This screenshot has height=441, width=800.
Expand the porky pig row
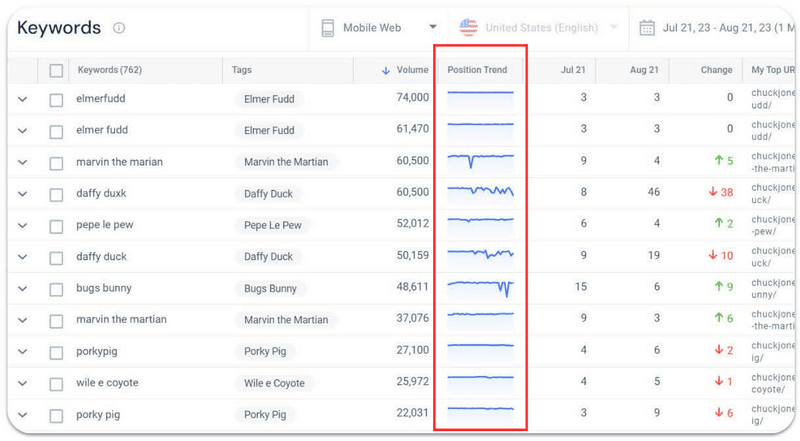22,415
